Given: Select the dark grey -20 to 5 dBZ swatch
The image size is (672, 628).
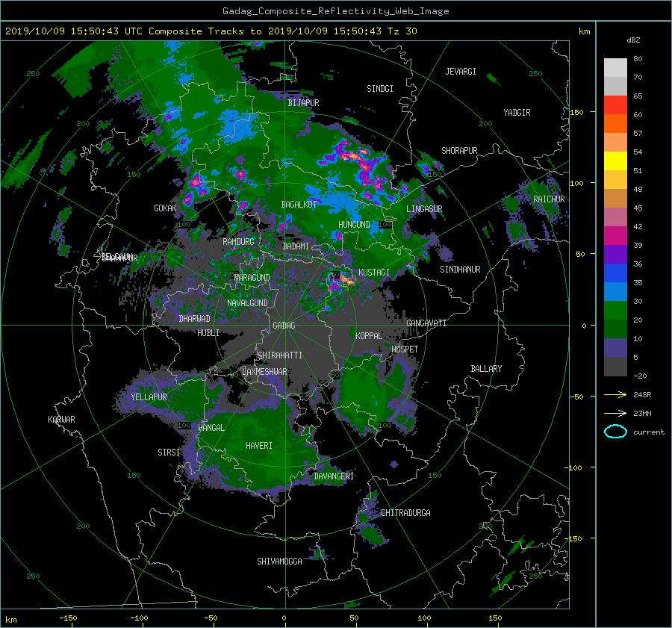Looking at the screenshot, I should coord(615,367).
